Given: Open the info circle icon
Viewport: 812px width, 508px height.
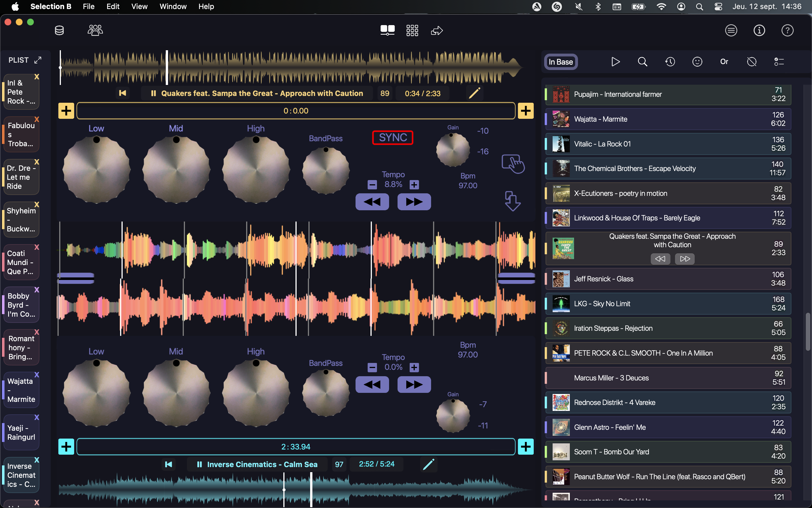Looking at the screenshot, I should [759, 30].
